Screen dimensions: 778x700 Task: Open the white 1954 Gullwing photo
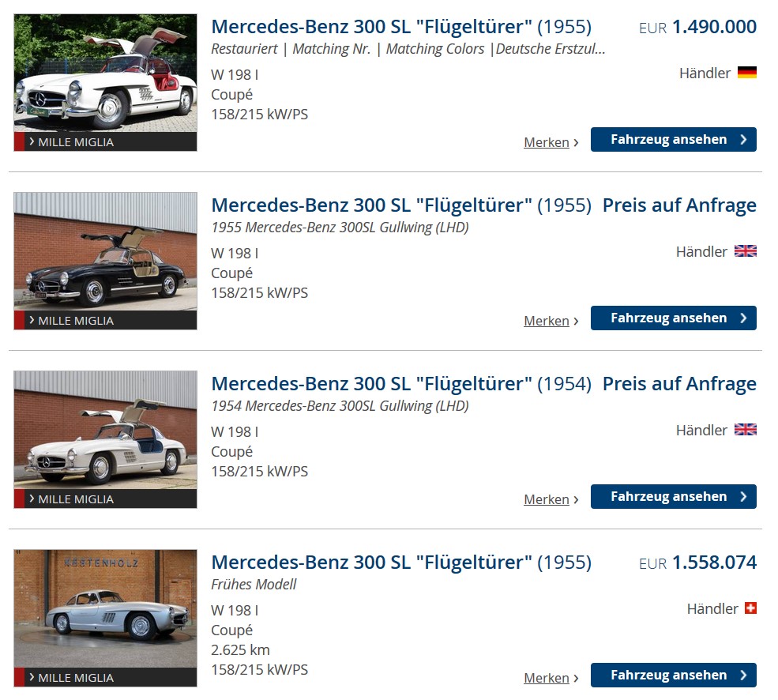point(105,430)
